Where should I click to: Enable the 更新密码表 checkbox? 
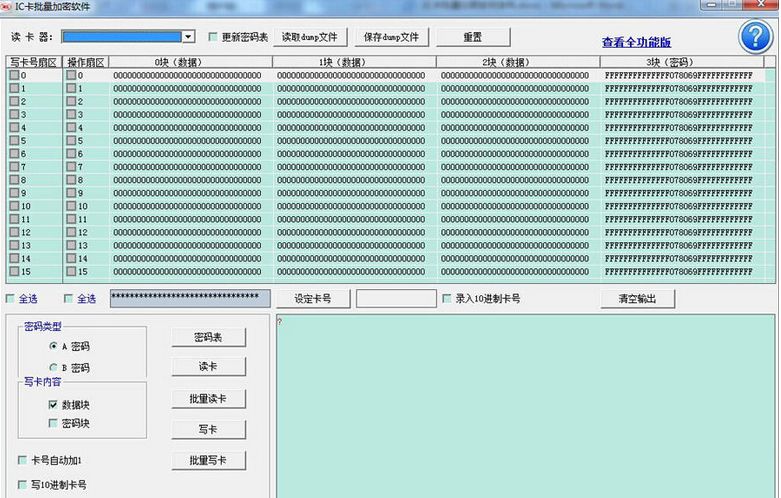pyautogui.click(x=213, y=37)
